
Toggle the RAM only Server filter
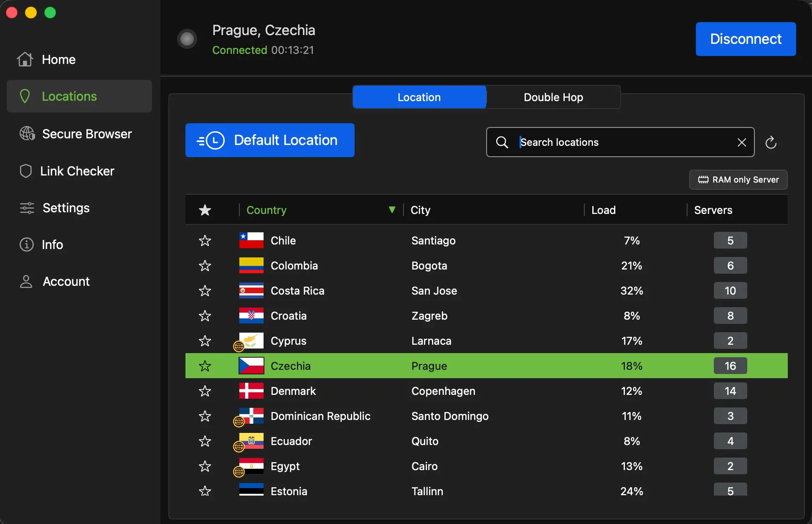738,179
